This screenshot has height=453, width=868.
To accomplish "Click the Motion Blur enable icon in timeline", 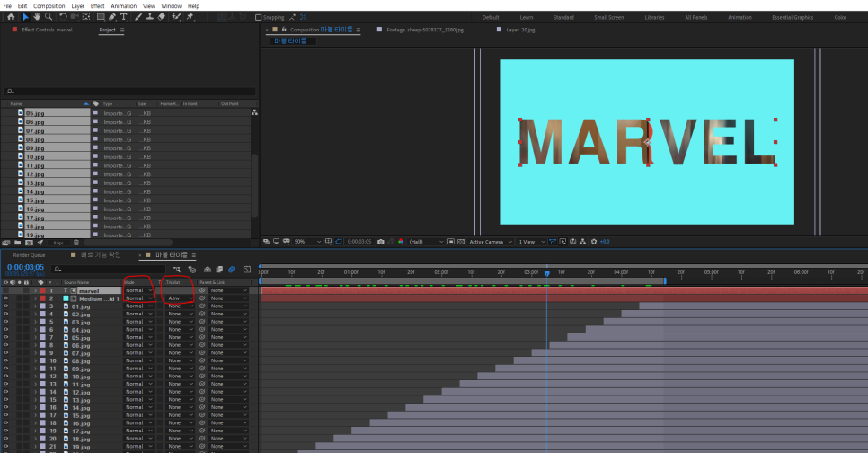I will tap(232, 269).
